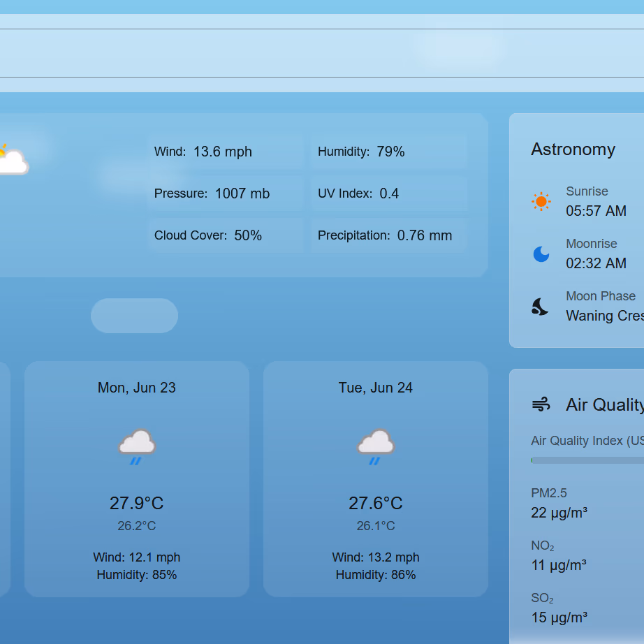Click the Cloud Cover 50% tile
Viewport: 644px width, 644px height.
(x=226, y=235)
